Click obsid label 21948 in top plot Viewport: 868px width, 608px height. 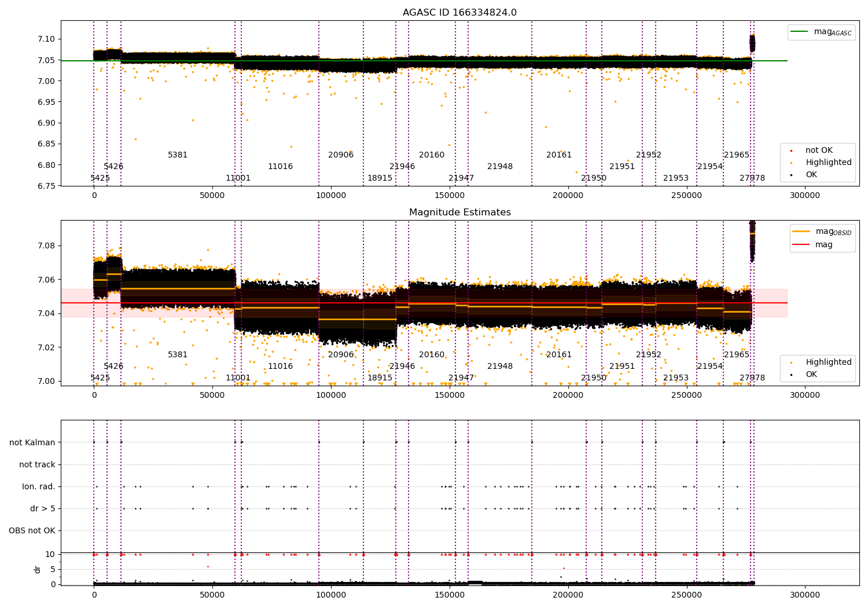pos(500,167)
